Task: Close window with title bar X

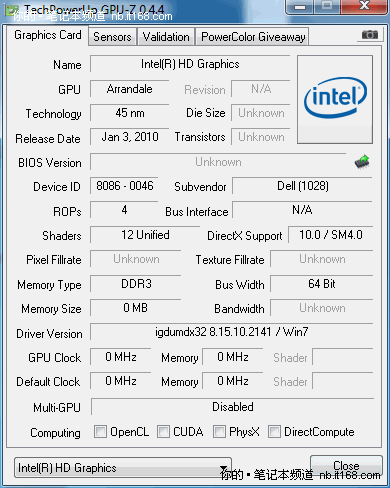Action: pos(364,7)
